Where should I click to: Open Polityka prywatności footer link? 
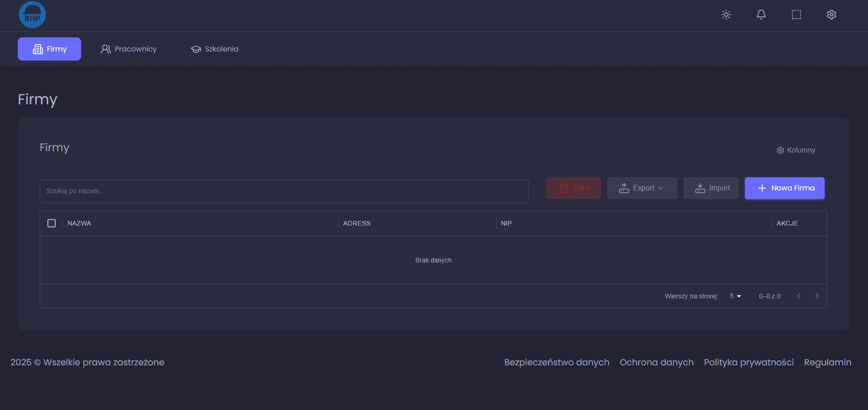click(x=749, y=362)
